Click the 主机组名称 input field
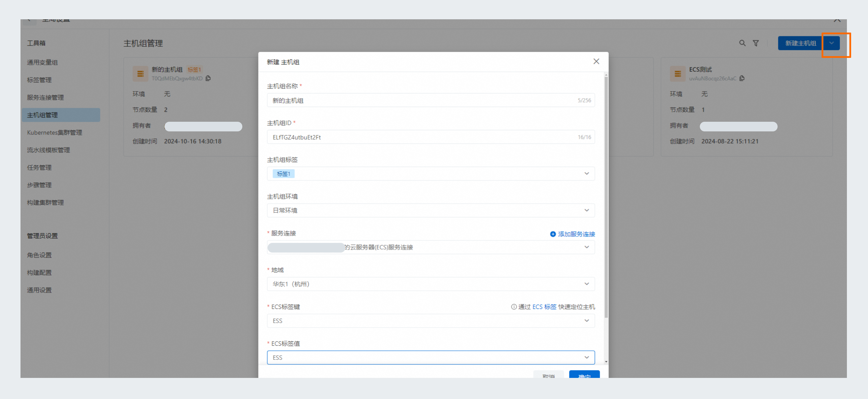 (431, 100)
